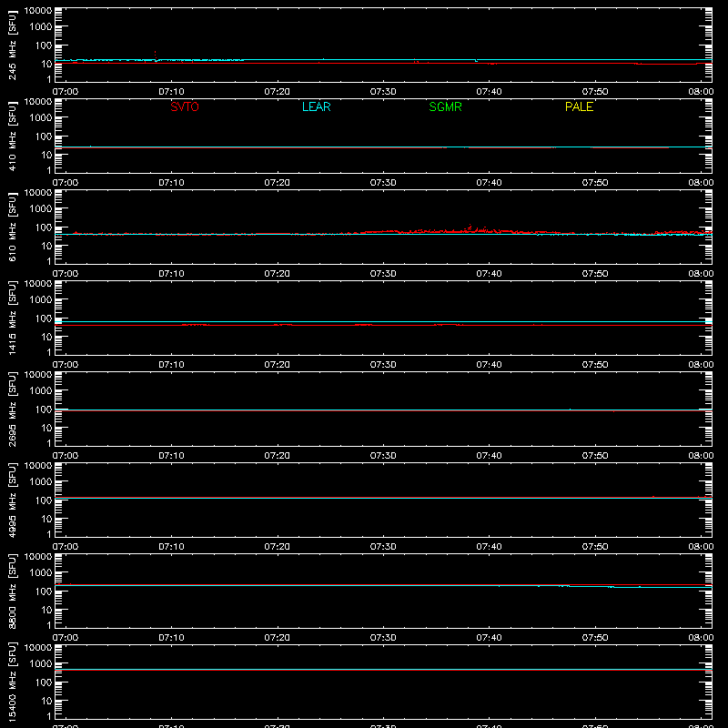Click 07:20 time label of 8800 MHz plot

pos(278,638)
